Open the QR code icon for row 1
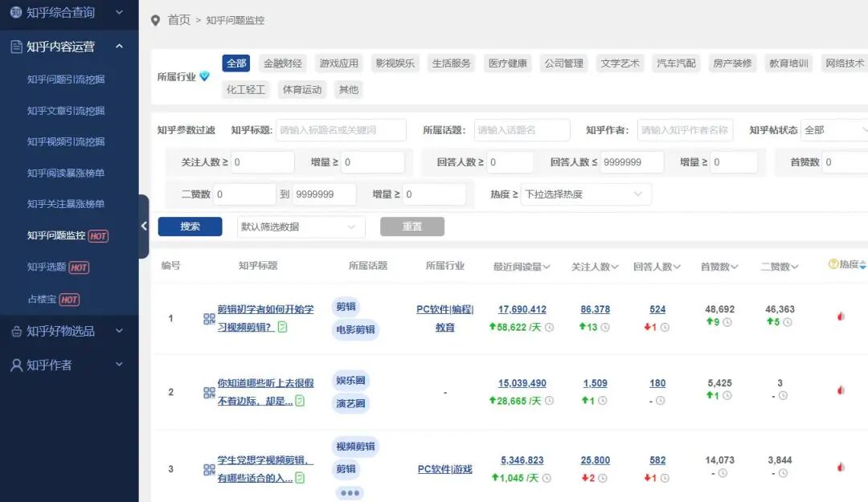868x502 pixels. 209,319
